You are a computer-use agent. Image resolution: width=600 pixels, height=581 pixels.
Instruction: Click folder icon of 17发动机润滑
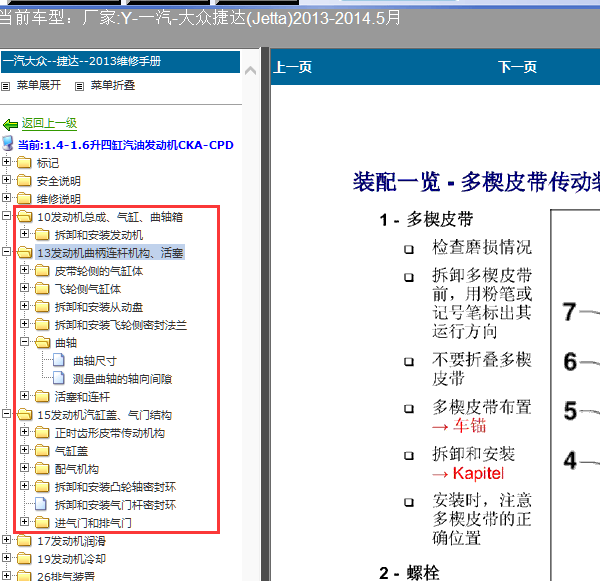pyautogui.click(x=24, y=540)
